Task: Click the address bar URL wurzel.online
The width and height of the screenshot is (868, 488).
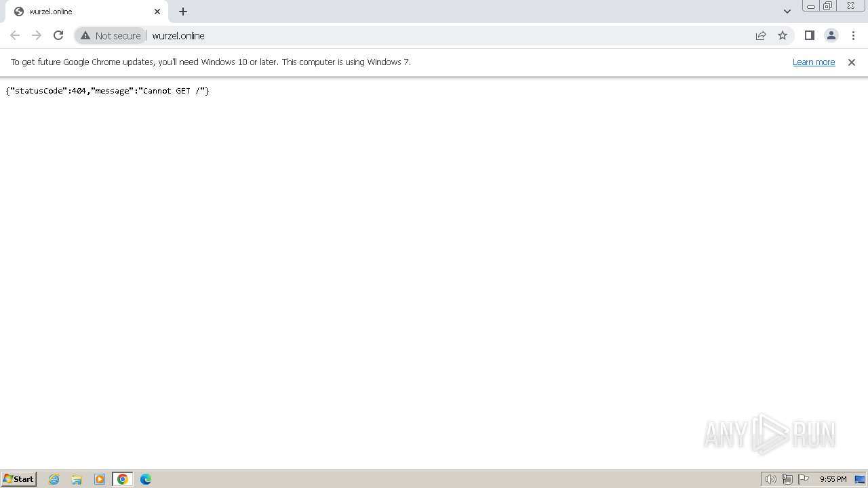Action: click(x=178, y=36)
